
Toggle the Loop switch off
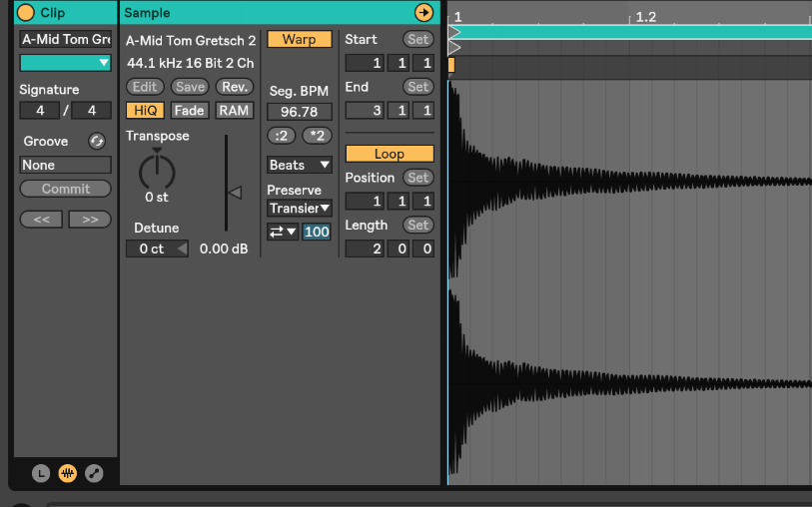(x=389, y=154)
